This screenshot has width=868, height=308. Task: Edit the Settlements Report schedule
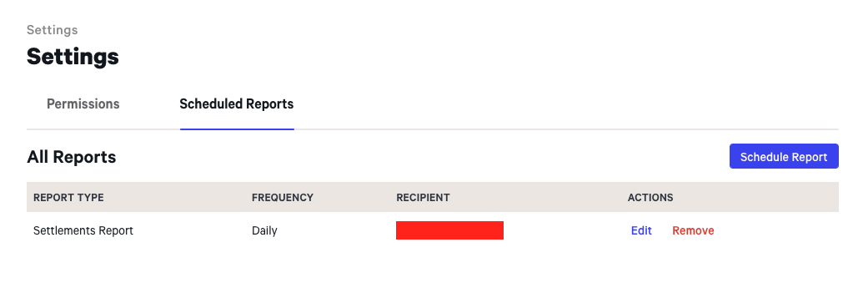[641, 230]
